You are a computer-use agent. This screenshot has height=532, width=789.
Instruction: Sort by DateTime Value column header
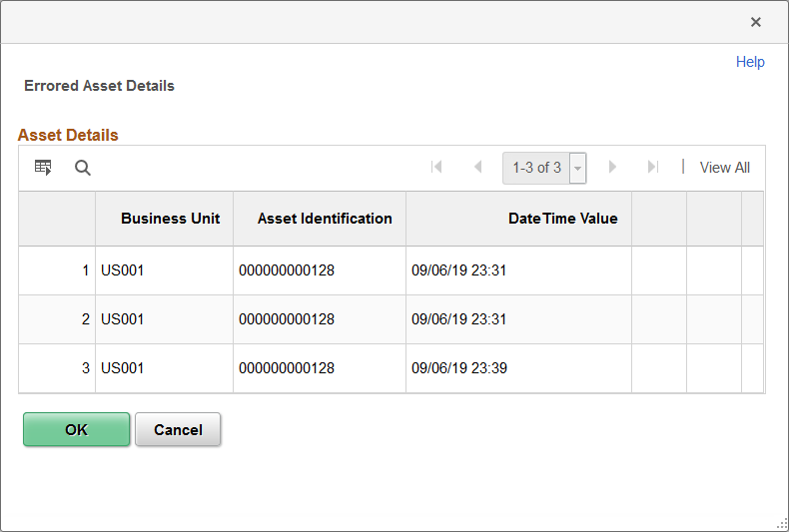point(562,219)
